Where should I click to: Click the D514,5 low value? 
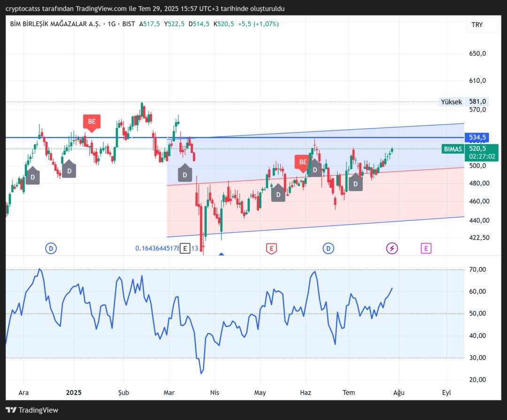pos(199,24)
